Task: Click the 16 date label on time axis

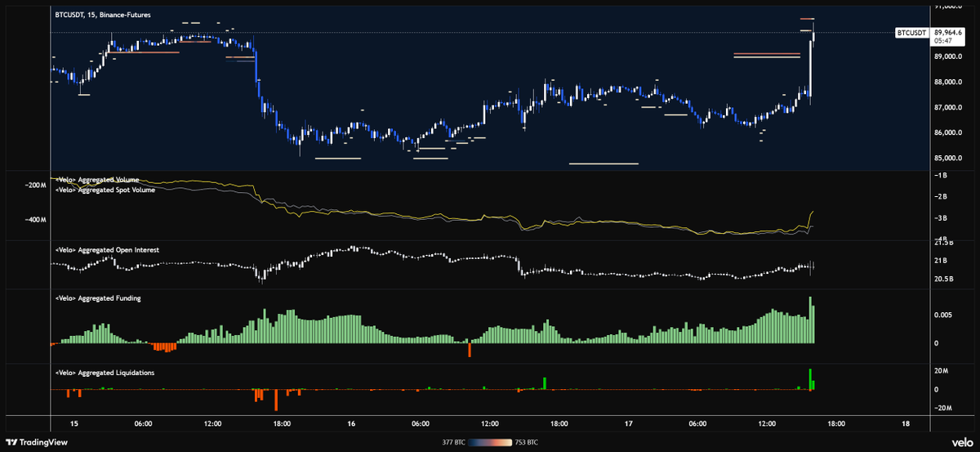Action: click(x=352, y=423)
